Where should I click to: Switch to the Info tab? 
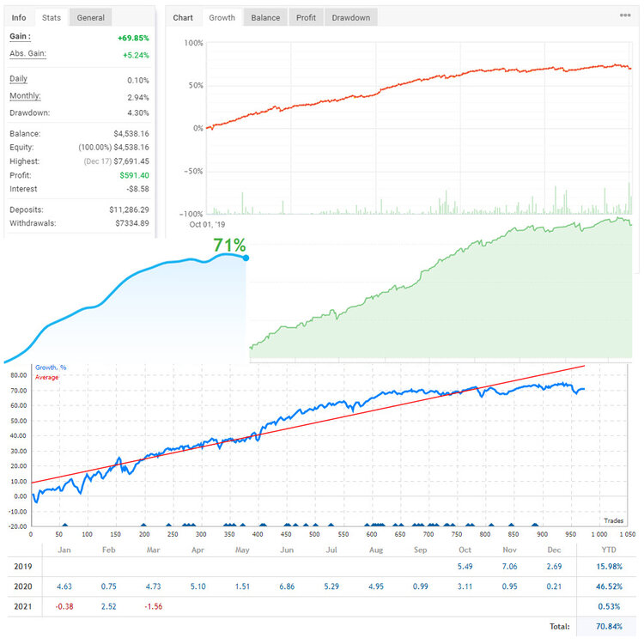[x=19, y=18]
